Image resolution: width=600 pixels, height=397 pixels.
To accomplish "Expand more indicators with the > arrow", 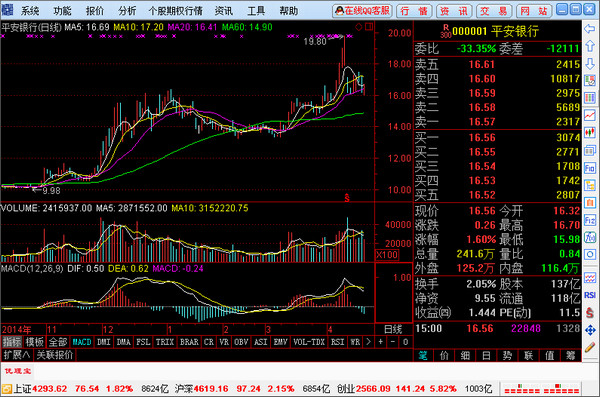I will pos(368,342).
